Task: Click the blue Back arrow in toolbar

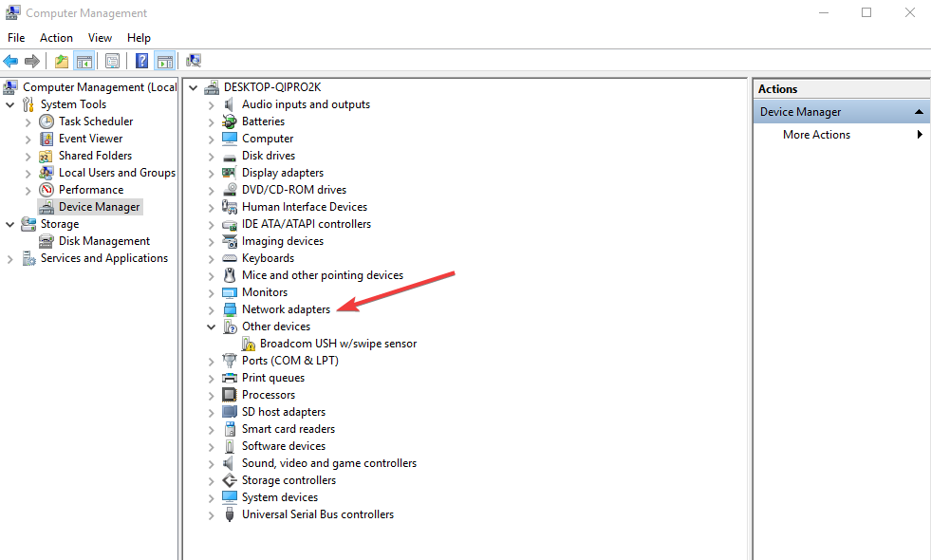Action: click(x=11, y=62)
